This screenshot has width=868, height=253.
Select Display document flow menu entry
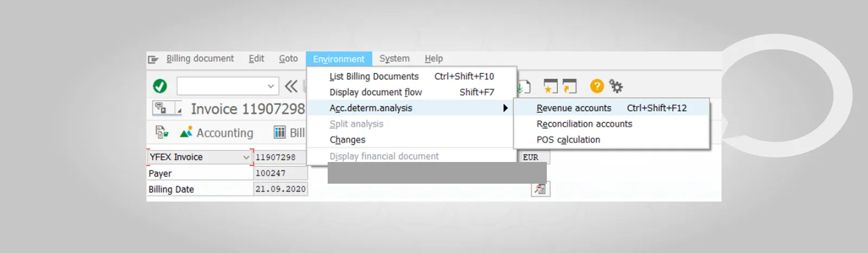point(412,92)
